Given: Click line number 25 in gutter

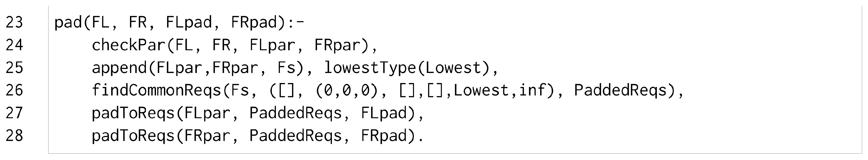Looking at the screenshot, I should [14, 68].
